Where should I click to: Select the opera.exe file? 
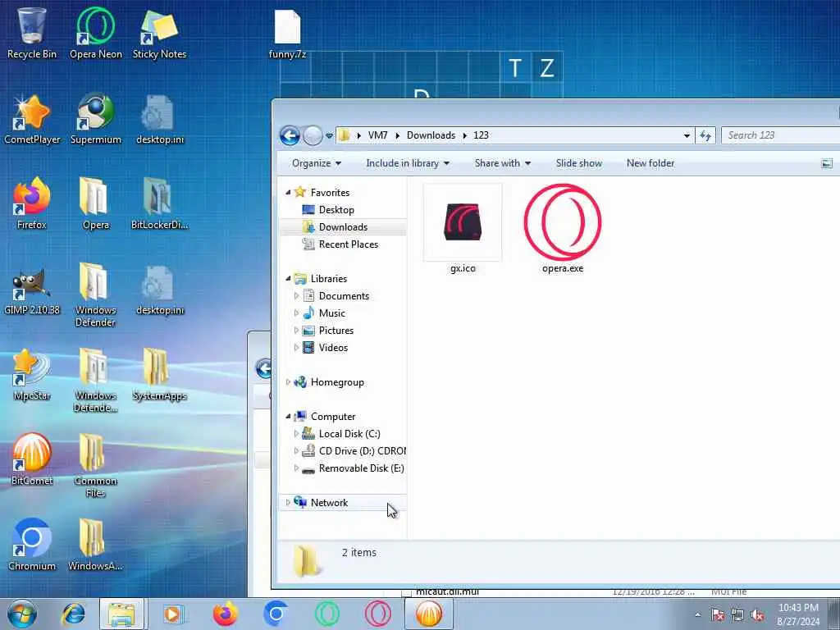tap(563, 229)
